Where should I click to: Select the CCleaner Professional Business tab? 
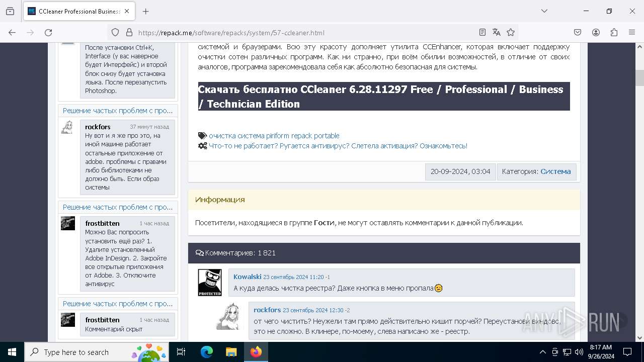[79, 11]
